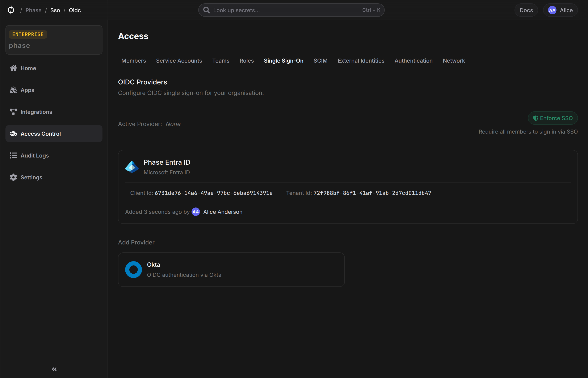Click the Enterprise phase organisation card

54,40
